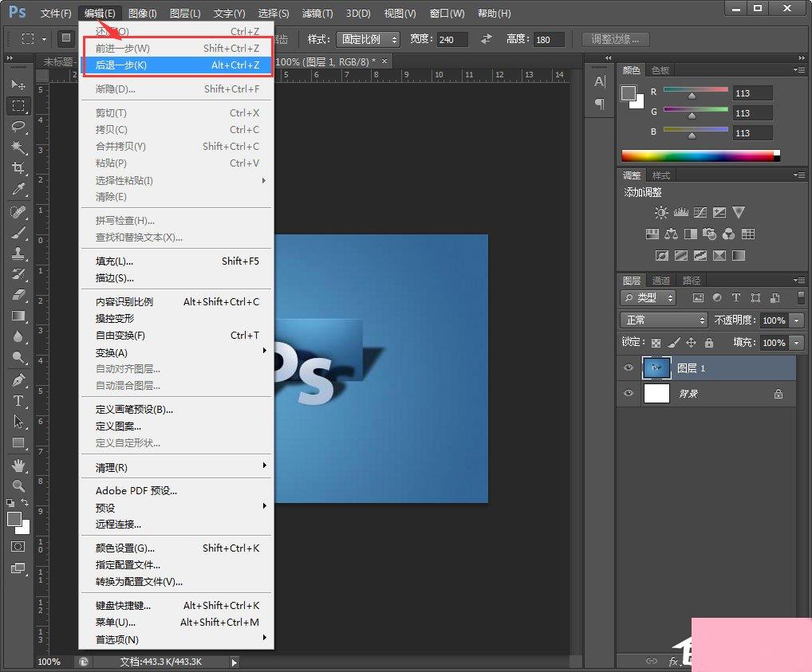
Task: Open the 滤镜(T) menu
Action: click(x=317, y=13)
